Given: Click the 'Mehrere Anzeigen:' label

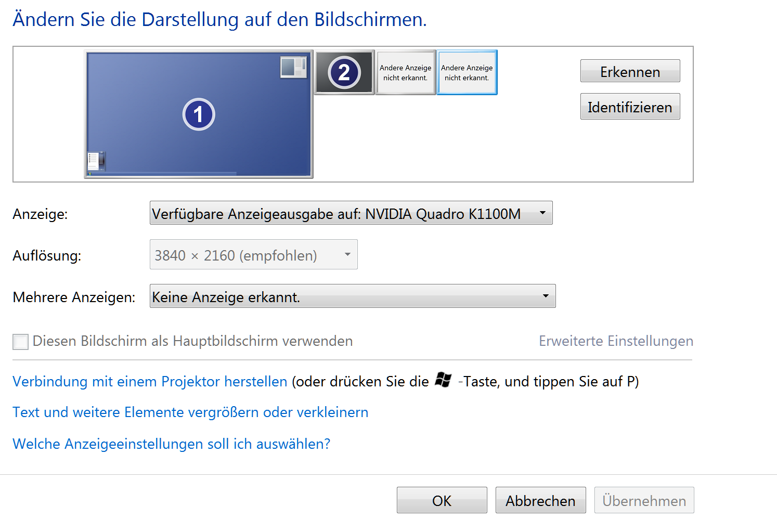Looking at the screenshot, I should [x=74, y=297].
